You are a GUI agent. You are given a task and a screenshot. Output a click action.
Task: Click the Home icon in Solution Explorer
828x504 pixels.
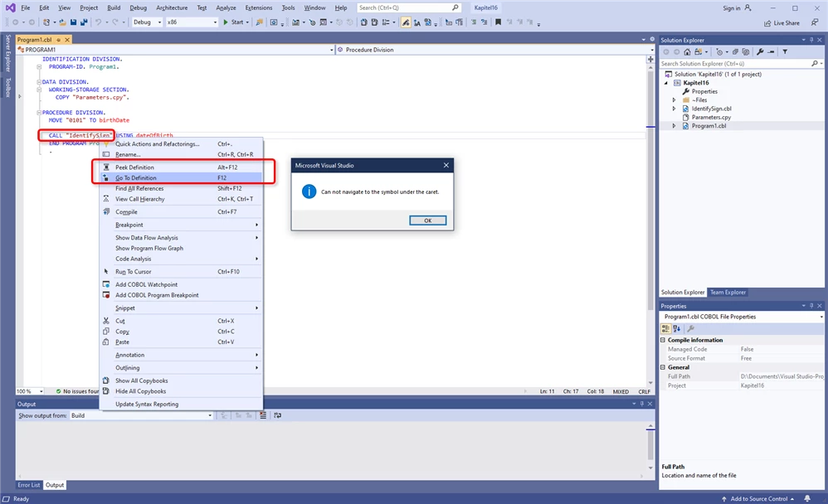click(x=687, y=51)
